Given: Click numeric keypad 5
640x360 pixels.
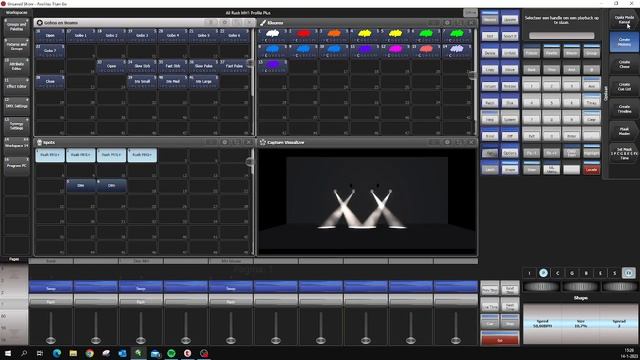Looking at the screenshot, I should 551,102.
